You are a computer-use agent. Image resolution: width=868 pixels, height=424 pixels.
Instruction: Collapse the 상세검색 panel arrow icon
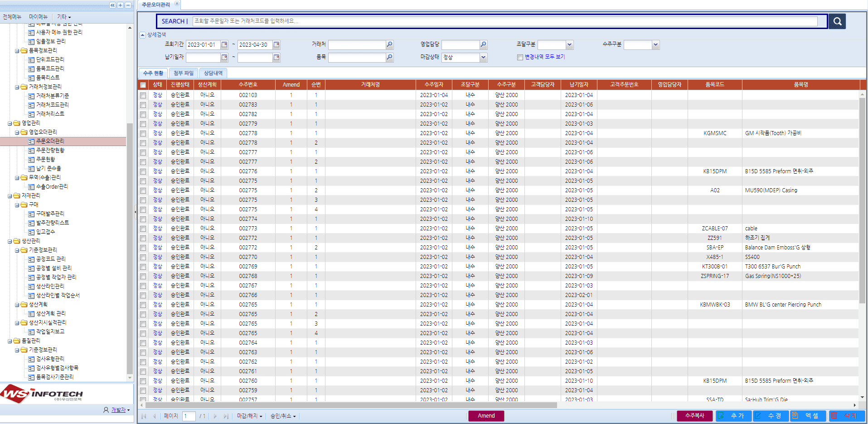[143, 35]
